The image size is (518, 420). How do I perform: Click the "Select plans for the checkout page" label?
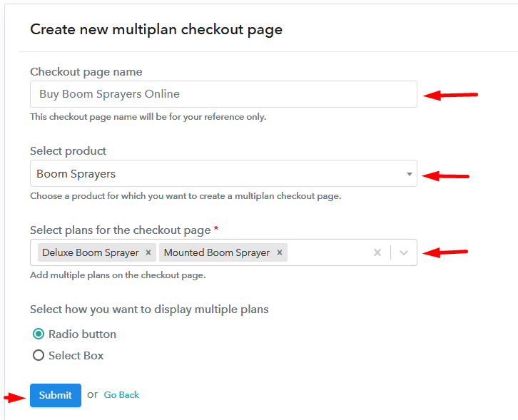120,230
